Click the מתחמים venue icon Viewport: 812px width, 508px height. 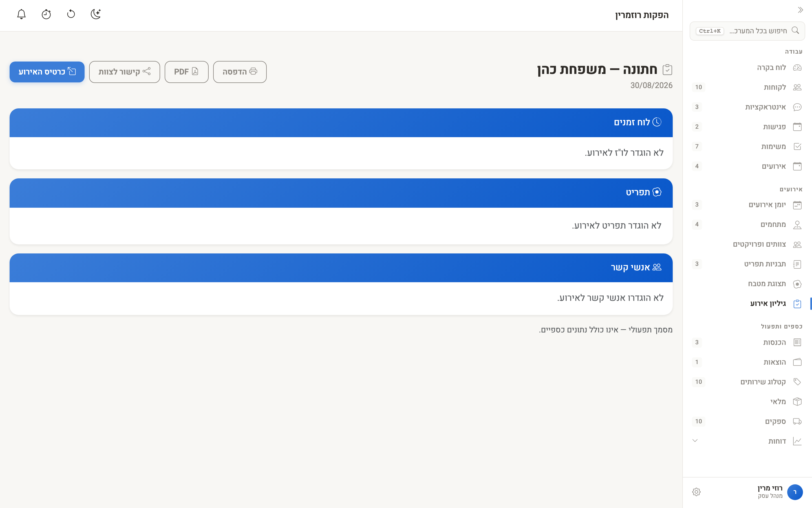[x=797, y=224]
